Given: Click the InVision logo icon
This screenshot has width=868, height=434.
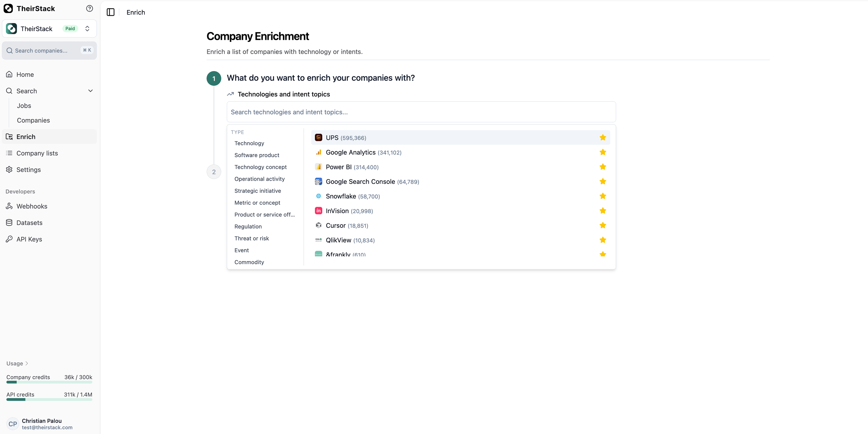Looking at the screenshot, I should click(318, 210).
